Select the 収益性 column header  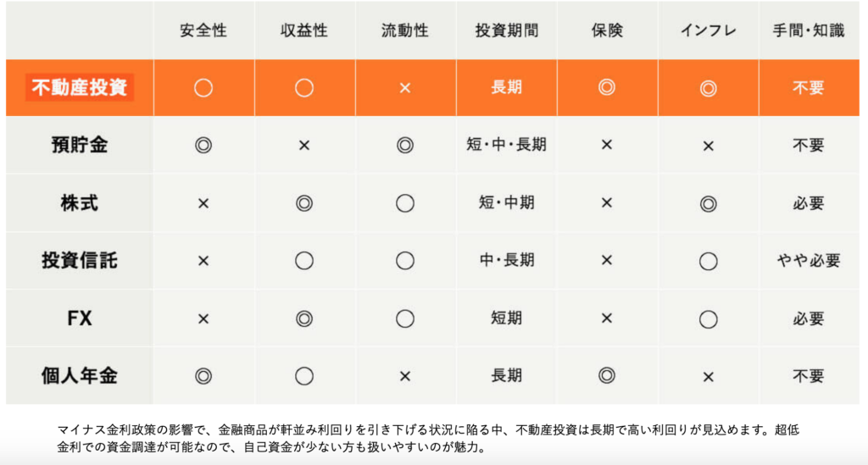(304, 31)
